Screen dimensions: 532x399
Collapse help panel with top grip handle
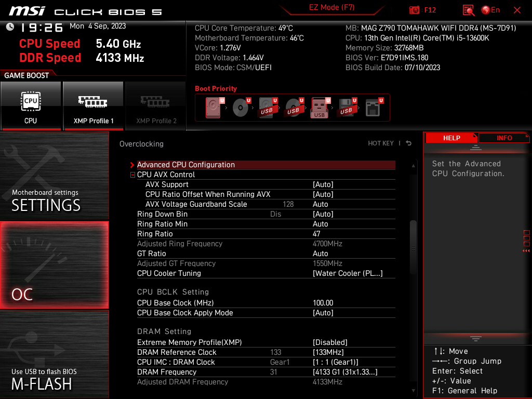[x=476, y=147]
